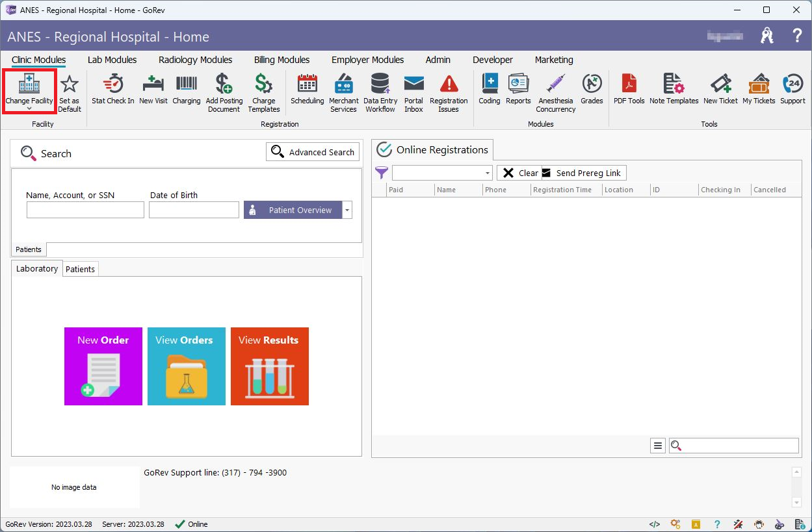The image size is (812, 532).
Task: Open Charge Templates
Action: tap(264, 92)
